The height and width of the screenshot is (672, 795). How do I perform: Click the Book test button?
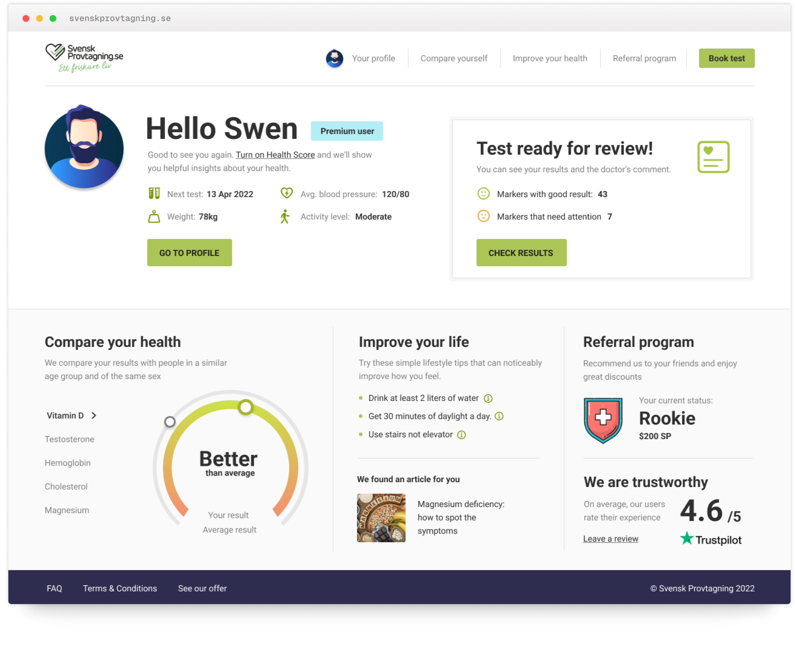[726, 58]
